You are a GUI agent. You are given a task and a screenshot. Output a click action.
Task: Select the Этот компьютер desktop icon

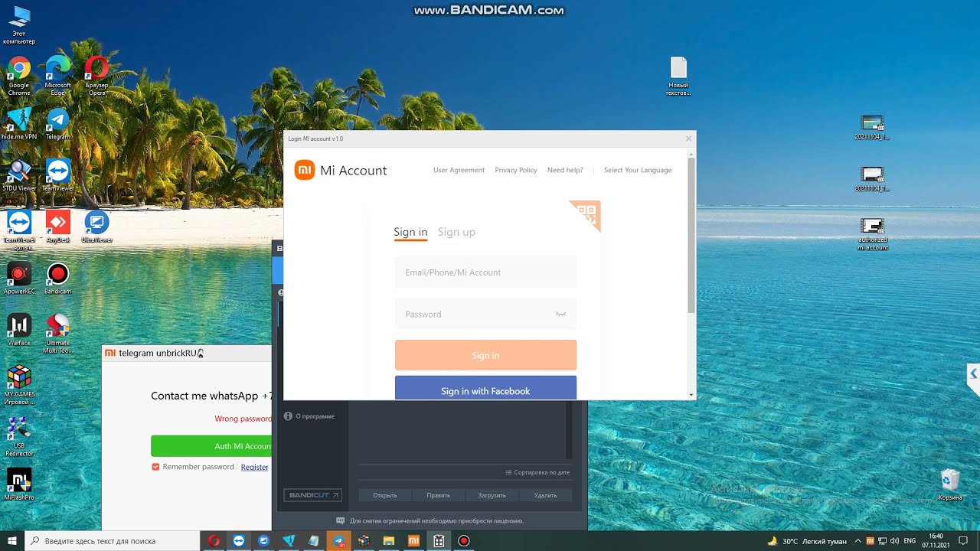tap(19, 25)
